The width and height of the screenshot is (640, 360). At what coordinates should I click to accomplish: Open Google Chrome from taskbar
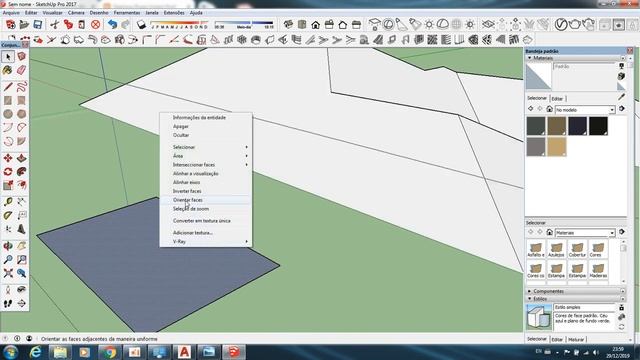(109, 352)
